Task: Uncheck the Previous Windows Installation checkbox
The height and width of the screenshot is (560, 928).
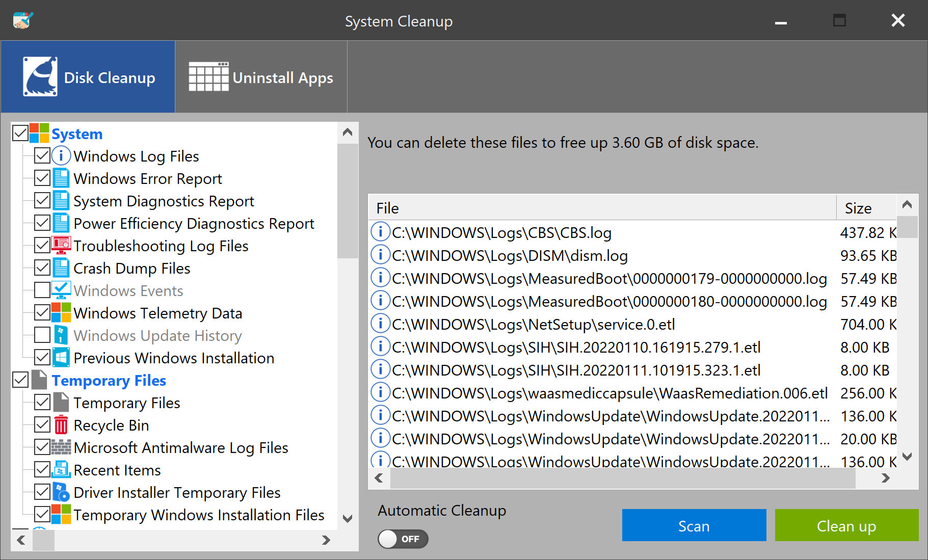Action: [42, 358]
